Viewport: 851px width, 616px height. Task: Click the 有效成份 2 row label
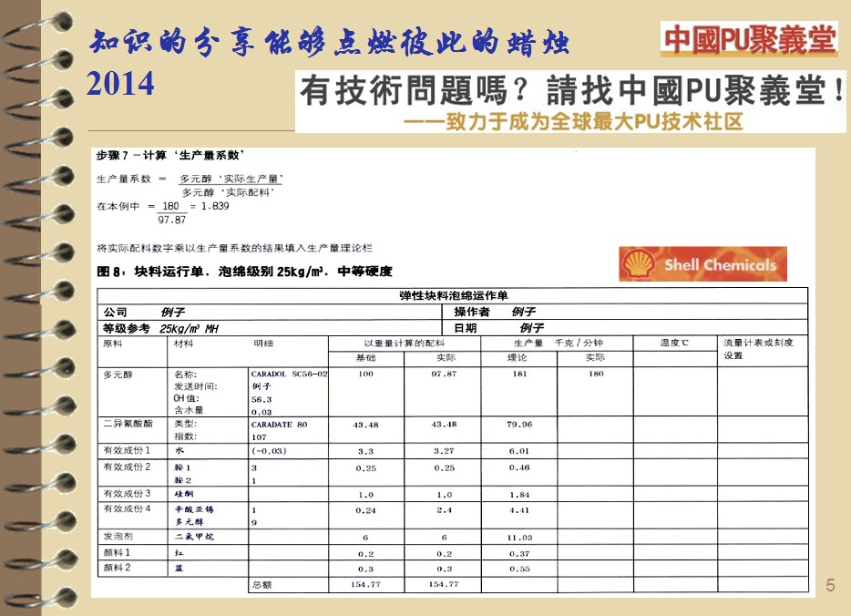(x=127, y=467)
